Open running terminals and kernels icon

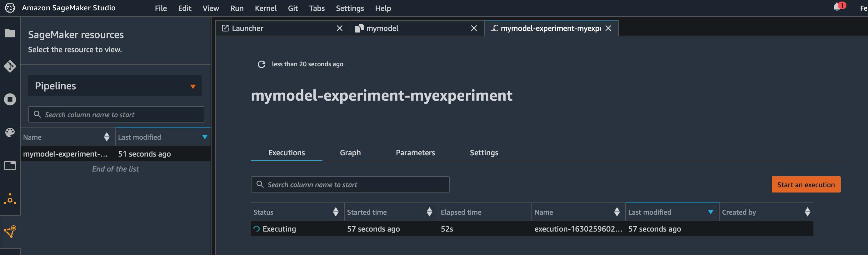tap(10, 99)
